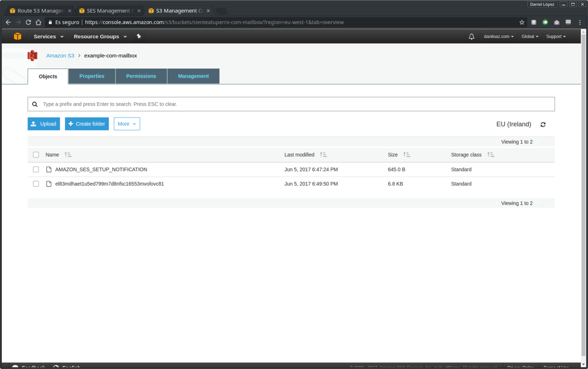Open the Properties tab
The image size is (588, 369).
(92, 76)
